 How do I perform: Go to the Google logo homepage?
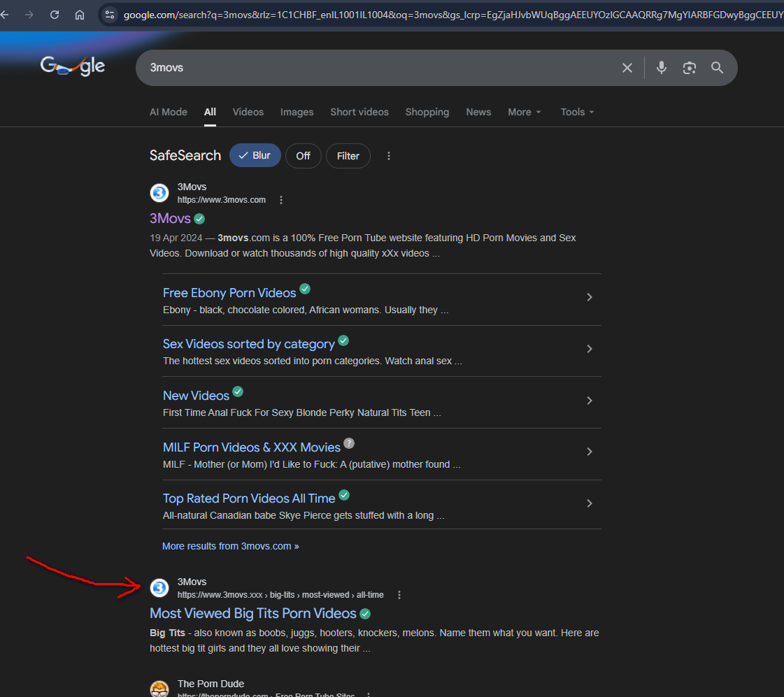(x=73, y=67)
